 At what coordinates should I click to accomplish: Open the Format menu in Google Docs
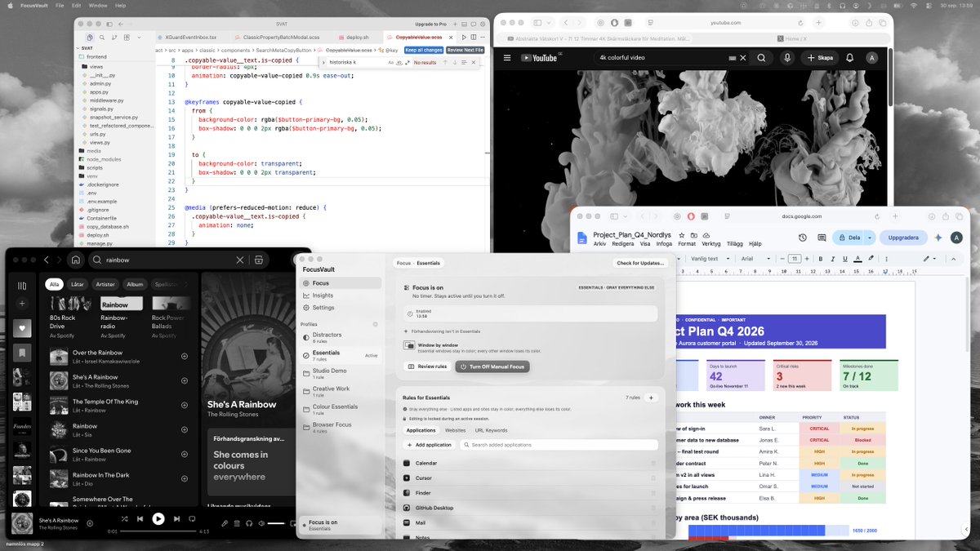(x=687, y=243)
